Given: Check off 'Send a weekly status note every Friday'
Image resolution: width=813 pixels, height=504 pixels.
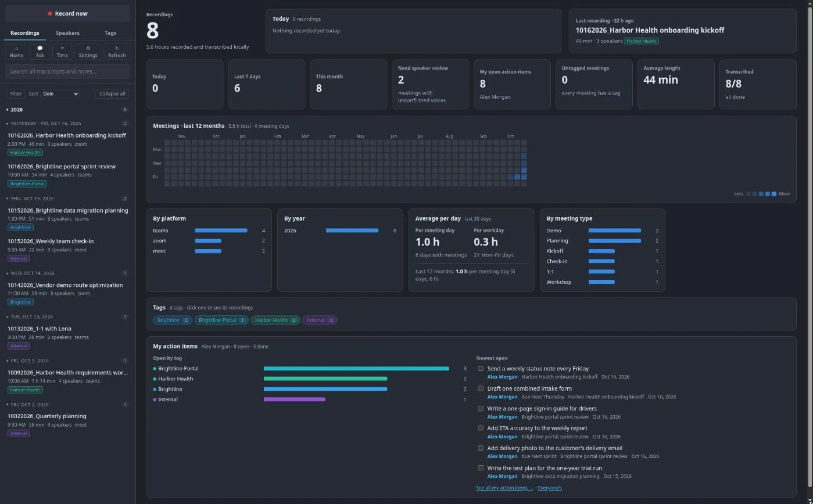Looking at the screenshot, I should tap(481, 368).
